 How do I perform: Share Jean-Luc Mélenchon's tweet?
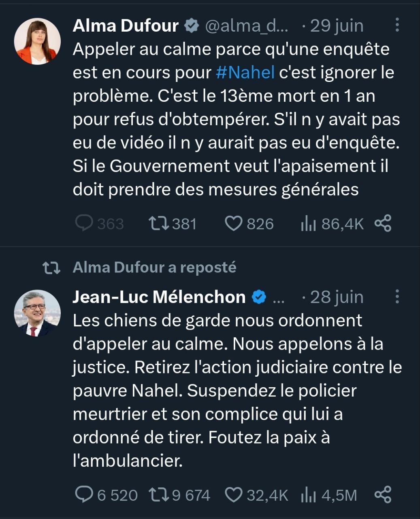coord(383,495)
